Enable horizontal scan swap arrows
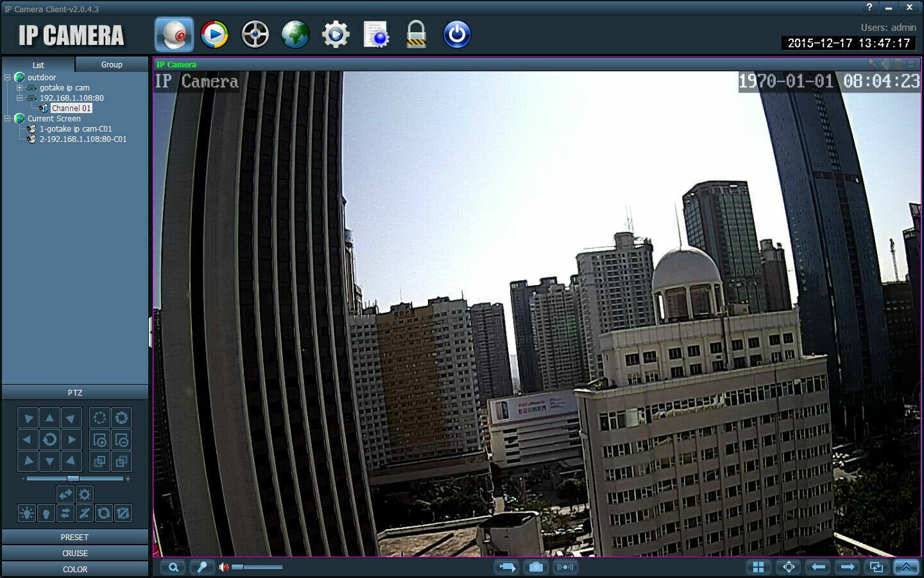Image resolution: width=924 pixels, height=578 pixels. (x=65, y=513)
